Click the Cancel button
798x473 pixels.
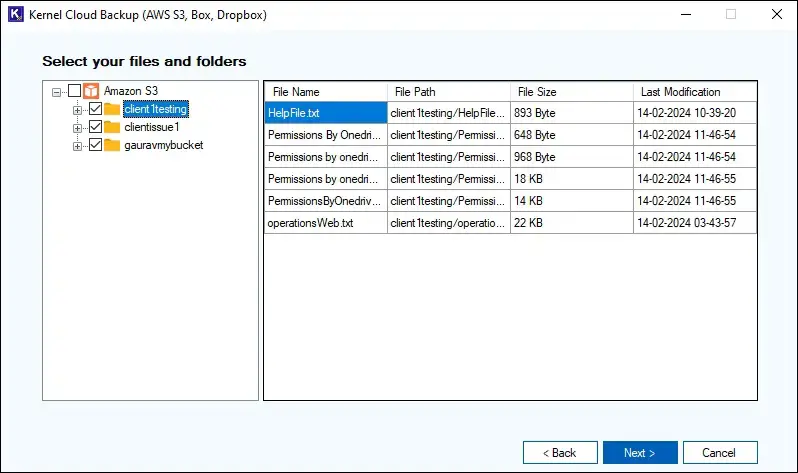point(720,453)
